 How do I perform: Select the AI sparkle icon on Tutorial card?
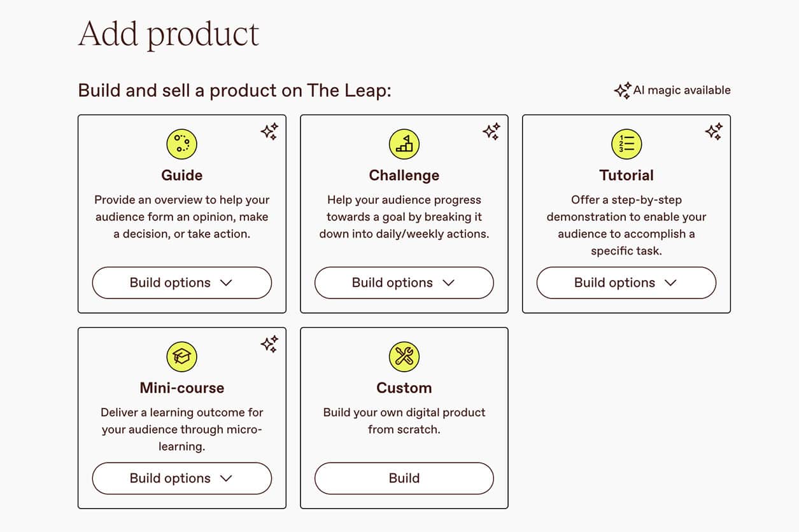tap(714, 132)
